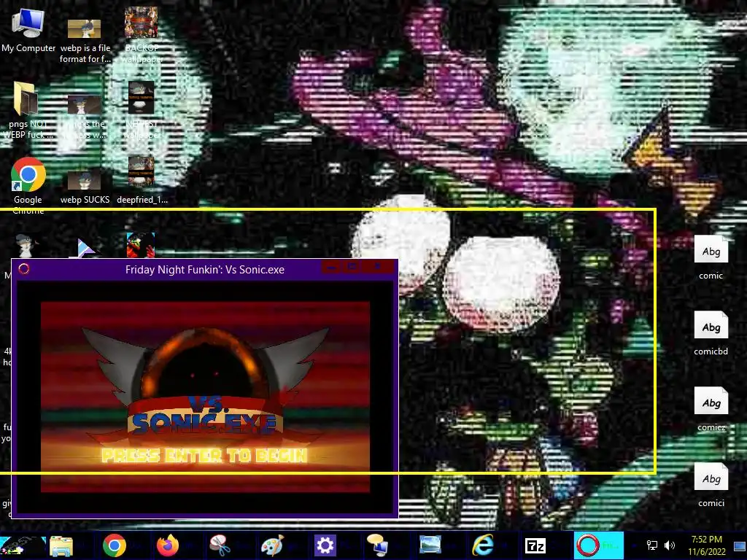This screenshot has width=747, height=560.
Task: Open the network status tray icon
Action: coord(651,545)
